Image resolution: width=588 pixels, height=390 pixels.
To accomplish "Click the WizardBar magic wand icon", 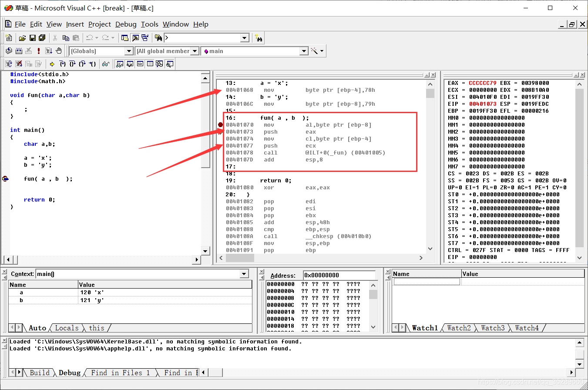I will pyautogui.click(x=314, y=51).
